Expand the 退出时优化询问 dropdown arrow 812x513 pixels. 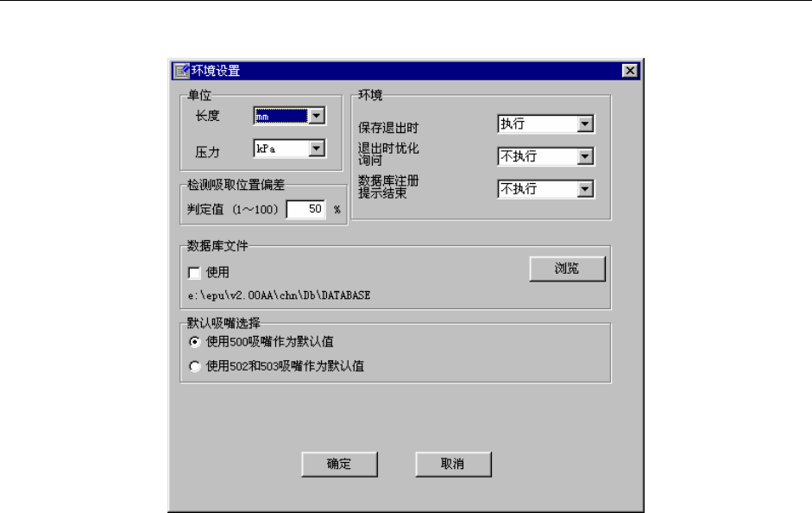click(585, 156)
